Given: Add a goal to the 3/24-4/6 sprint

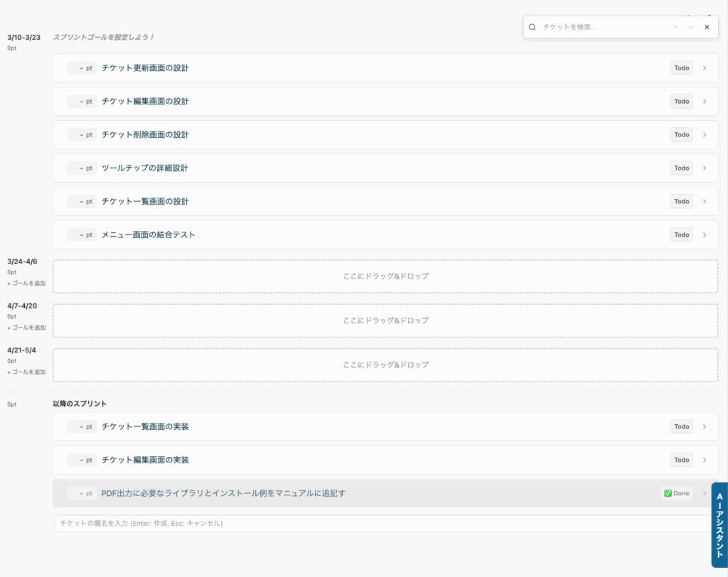Looking at the screenshot, I should 26,284.
